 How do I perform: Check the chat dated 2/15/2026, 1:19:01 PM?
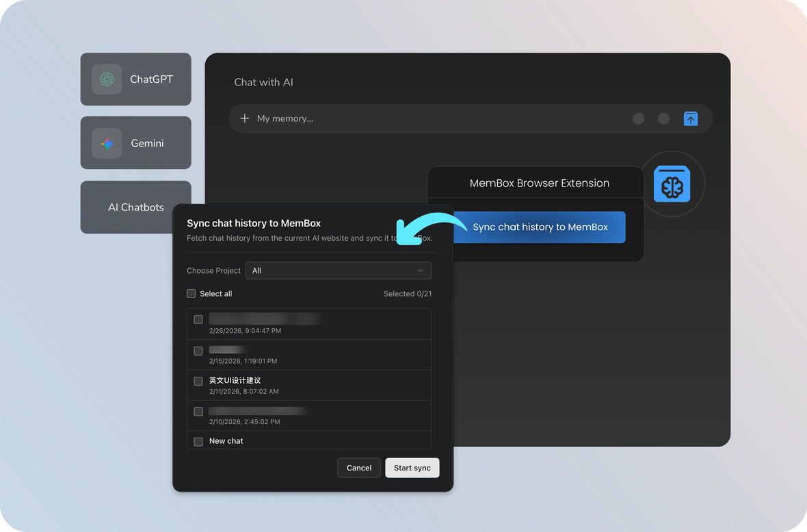pos(198,351)
